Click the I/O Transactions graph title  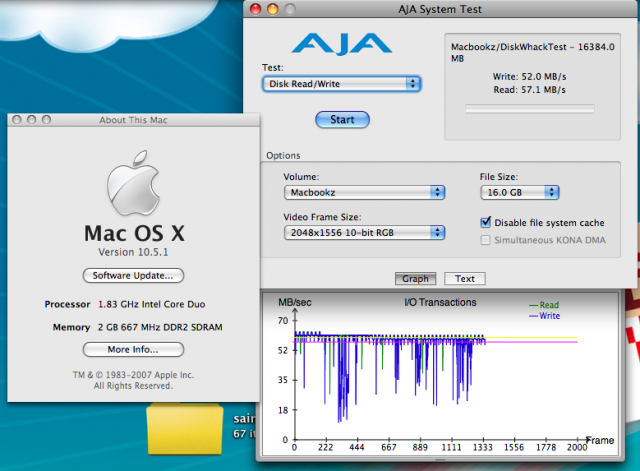point(440,302)
